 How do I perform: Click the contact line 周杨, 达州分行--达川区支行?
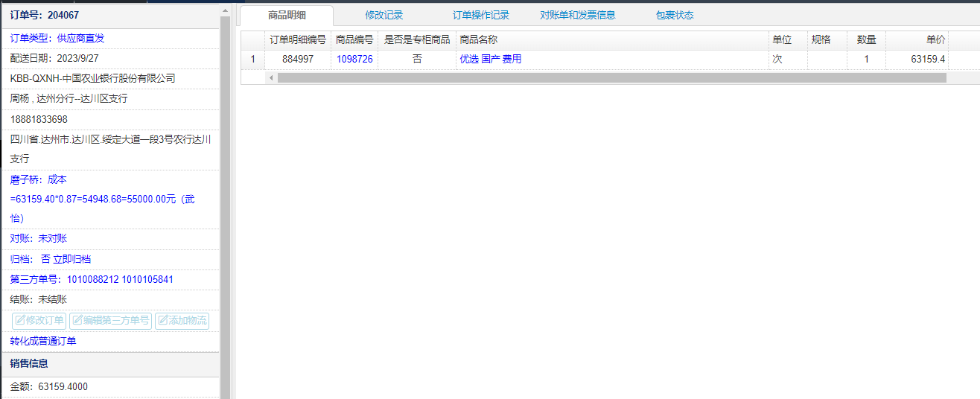69,98
